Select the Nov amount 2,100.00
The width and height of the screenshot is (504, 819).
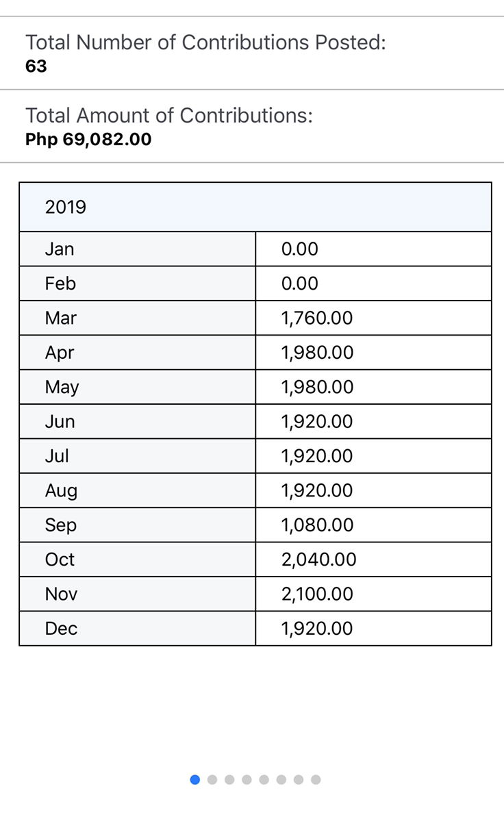click(x=317, y=594)
